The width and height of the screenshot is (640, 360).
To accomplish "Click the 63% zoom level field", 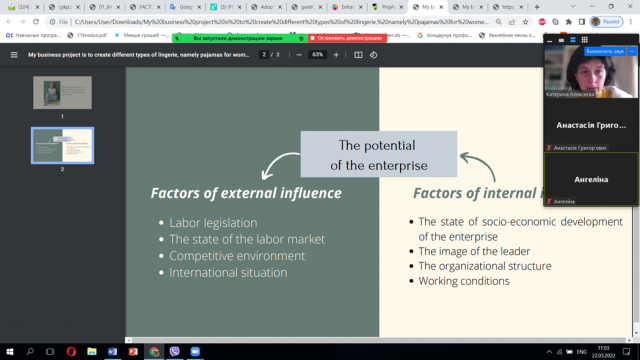I will pos(318,55).
